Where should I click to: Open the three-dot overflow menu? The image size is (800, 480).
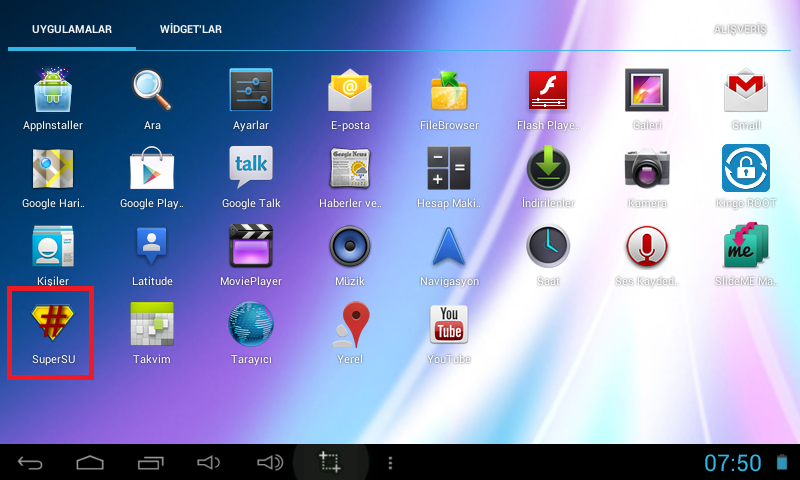pos(390,462)
